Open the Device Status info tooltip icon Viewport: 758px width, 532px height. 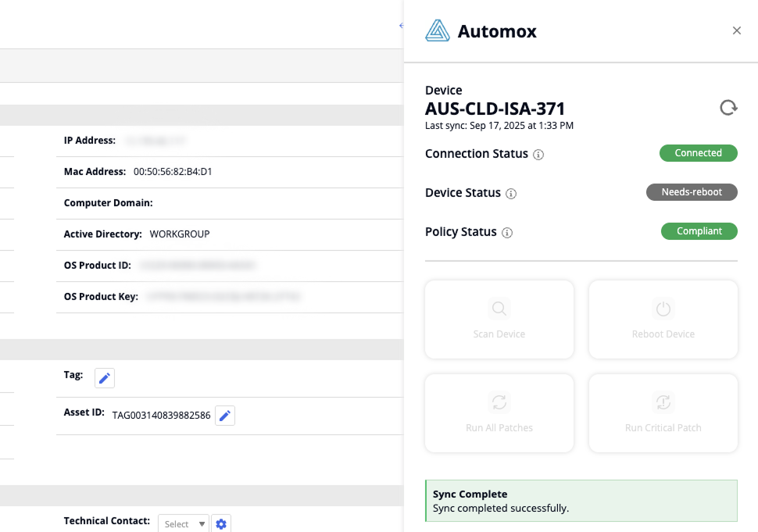pos(511,194)
